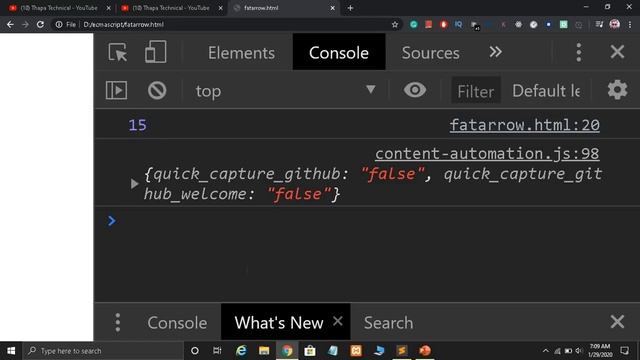Open the taskbar clock showing 7:09 AM

[x=600, y=351]
